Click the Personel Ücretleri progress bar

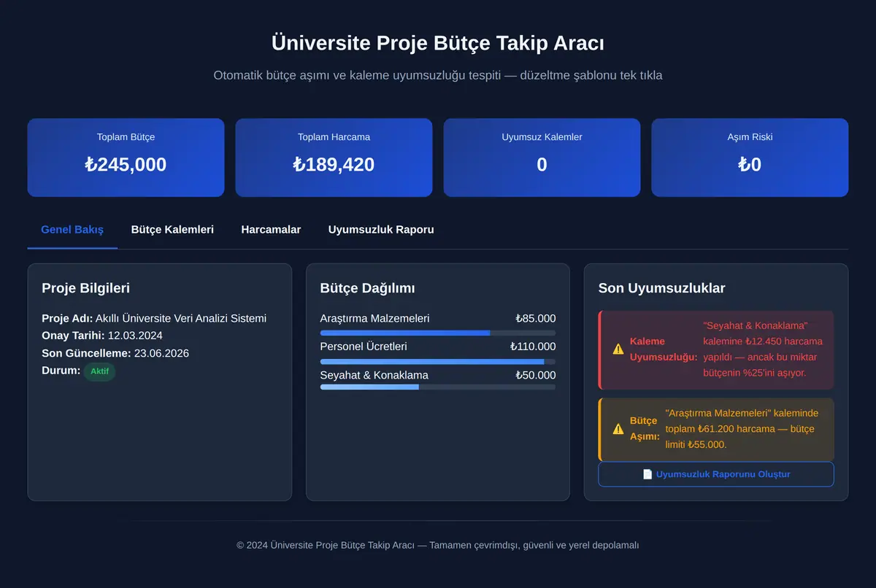[438, 361]
